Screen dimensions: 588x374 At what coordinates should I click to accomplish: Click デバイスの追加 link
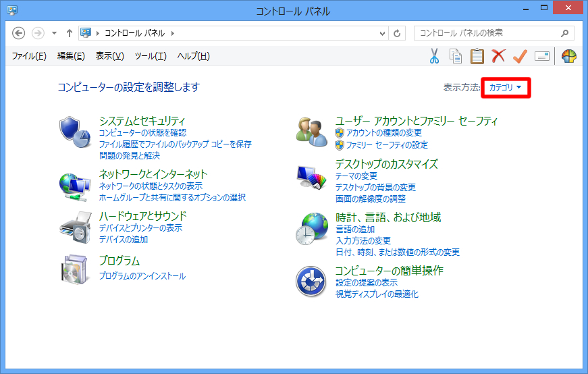tap(124, 240)
